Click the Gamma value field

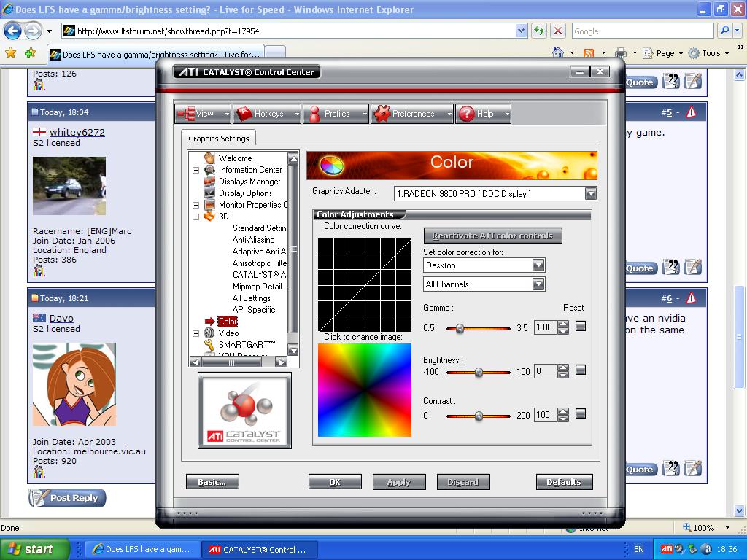coord(545,327)
